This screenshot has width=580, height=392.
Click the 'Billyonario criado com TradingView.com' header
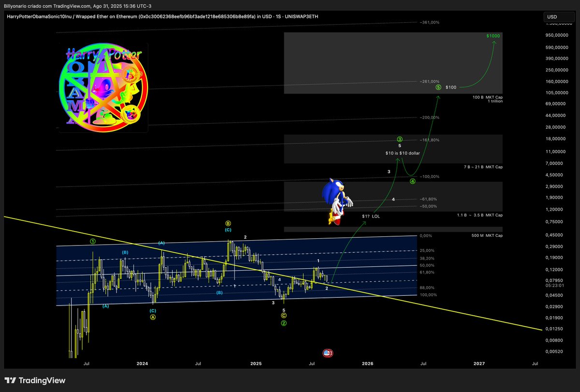pos(48,6)
